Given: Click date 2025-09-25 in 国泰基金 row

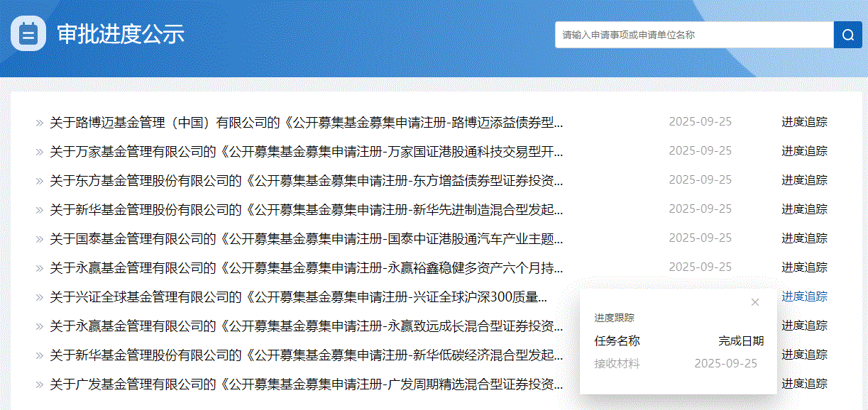Looking at the screenshot, I should (700, 238).
